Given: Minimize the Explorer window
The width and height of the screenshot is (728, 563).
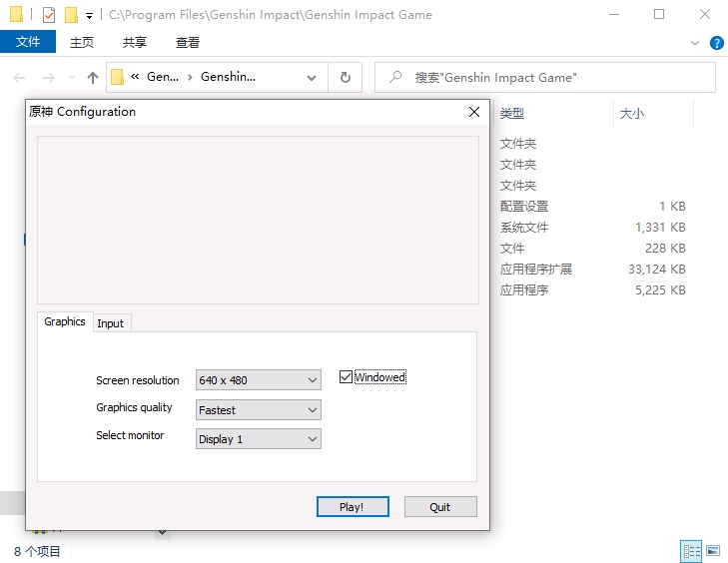Looking at the screenshot, I should 614,14.
